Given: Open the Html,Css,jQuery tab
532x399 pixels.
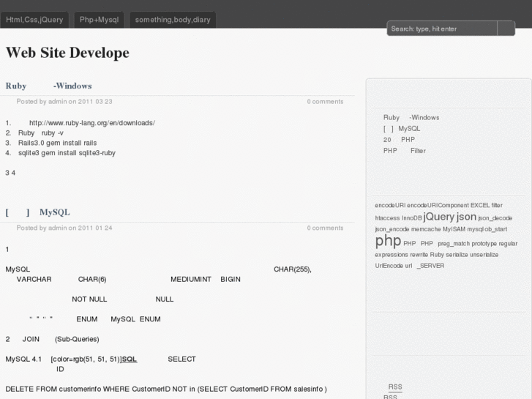Looking at the screenshot, I should 34,20.
